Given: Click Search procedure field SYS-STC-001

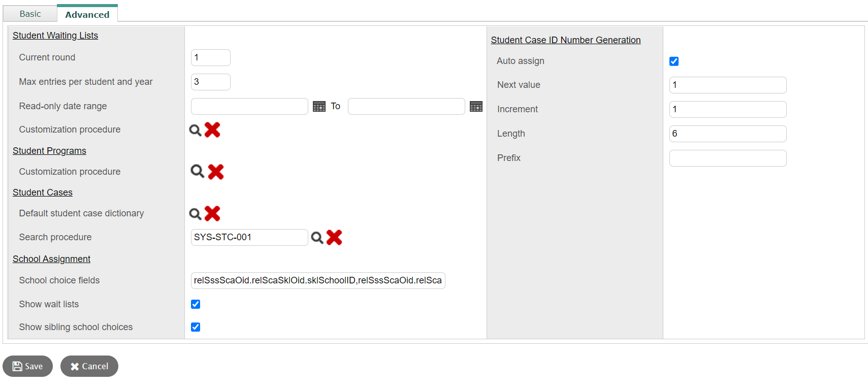Looking at the screenshot, I should (x=249, y=237).
